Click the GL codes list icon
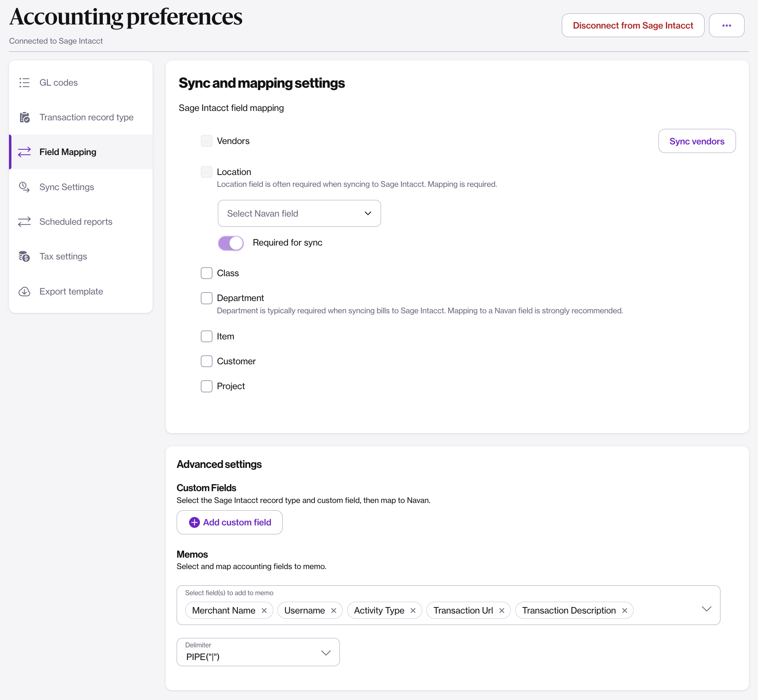 pyautogui.click(x=24, y=83)
